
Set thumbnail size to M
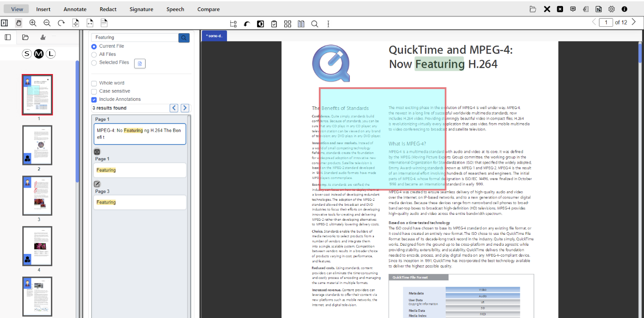39,54
